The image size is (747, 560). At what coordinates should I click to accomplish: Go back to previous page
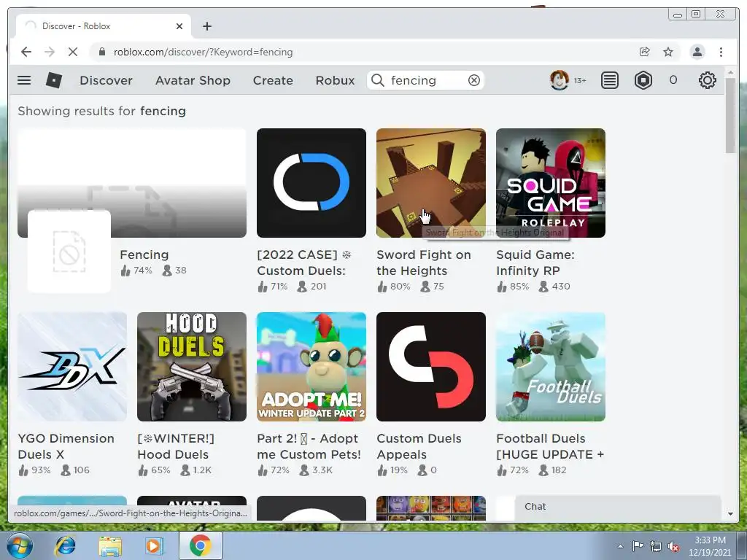click(x=26, y=52)
